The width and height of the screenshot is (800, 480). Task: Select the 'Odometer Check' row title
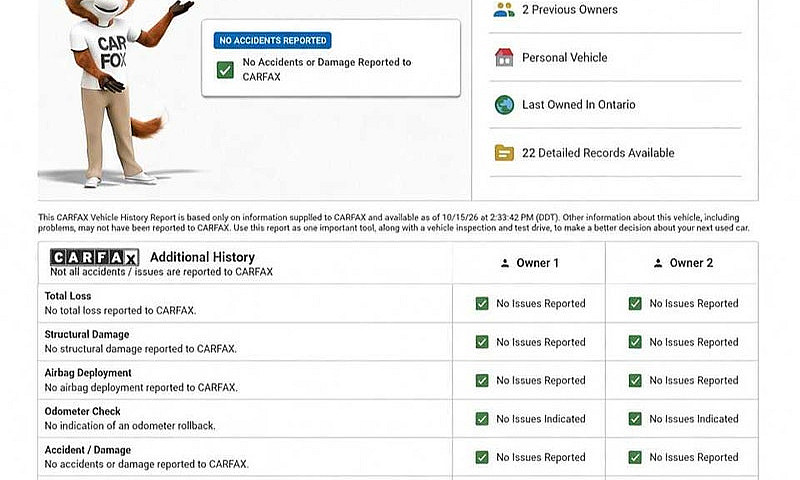[x=83, y=411]
